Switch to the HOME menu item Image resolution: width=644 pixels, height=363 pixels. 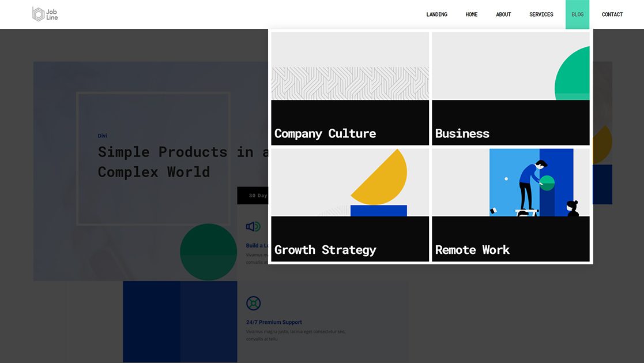[471, 14]
